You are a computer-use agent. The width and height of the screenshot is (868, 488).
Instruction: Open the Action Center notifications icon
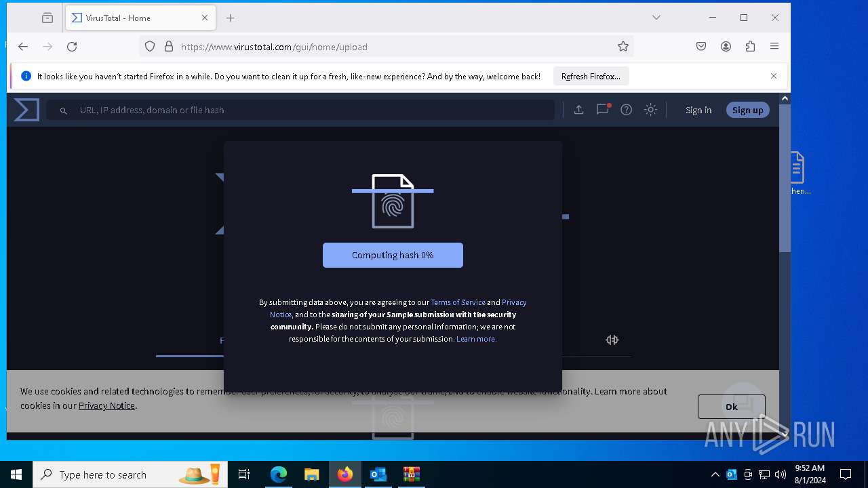(846, 474)
